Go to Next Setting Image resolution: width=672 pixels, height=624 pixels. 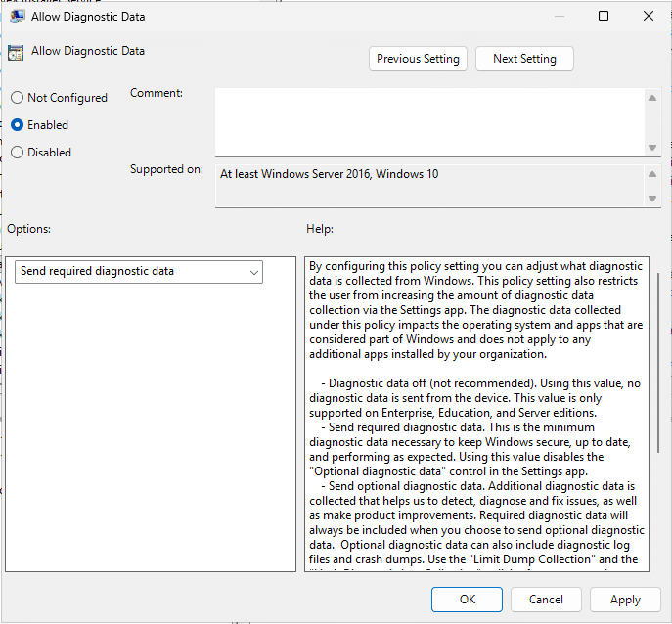point(524,59)
